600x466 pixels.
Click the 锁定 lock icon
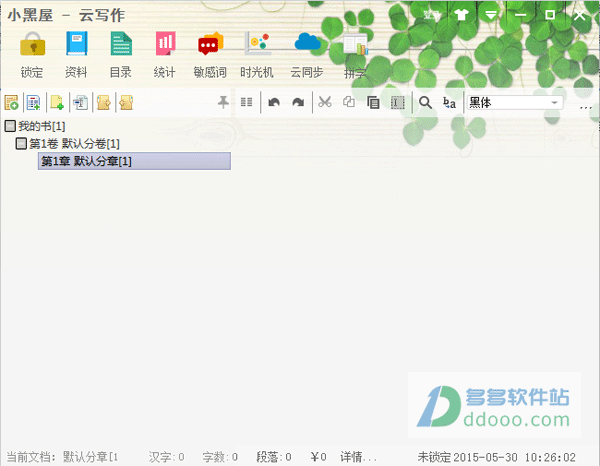pyautogui.click(x=33, y=44)
